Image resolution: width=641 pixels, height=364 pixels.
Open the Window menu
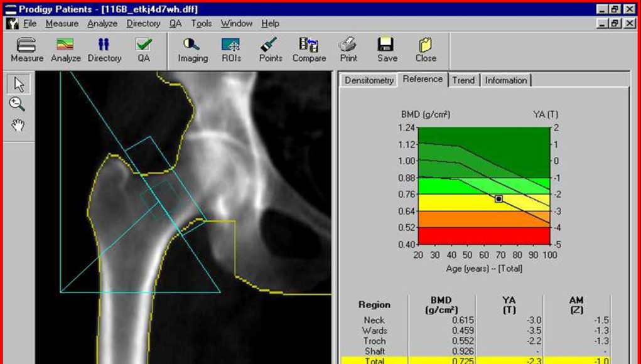[x=236, y=24]
